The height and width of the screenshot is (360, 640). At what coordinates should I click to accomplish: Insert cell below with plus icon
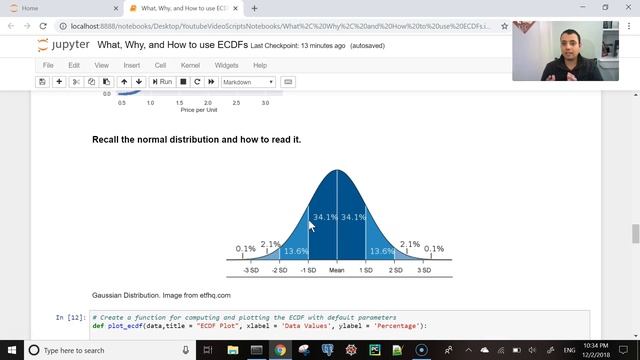point(59,82)
